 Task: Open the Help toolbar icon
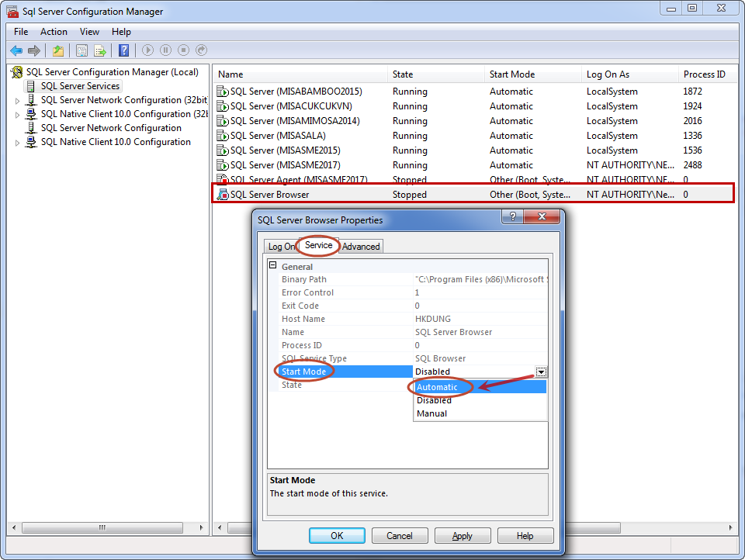(125, 50)
